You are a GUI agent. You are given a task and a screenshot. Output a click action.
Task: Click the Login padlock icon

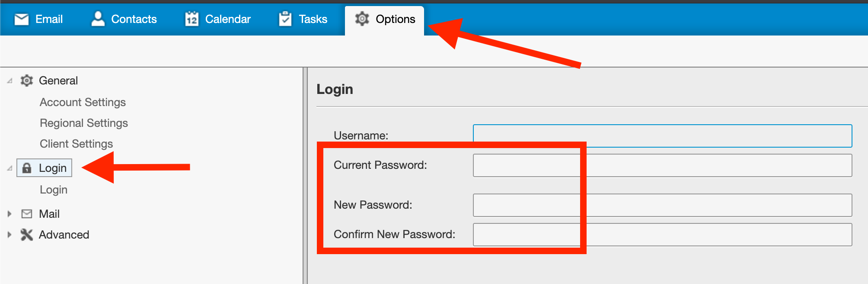coord(27,168)
